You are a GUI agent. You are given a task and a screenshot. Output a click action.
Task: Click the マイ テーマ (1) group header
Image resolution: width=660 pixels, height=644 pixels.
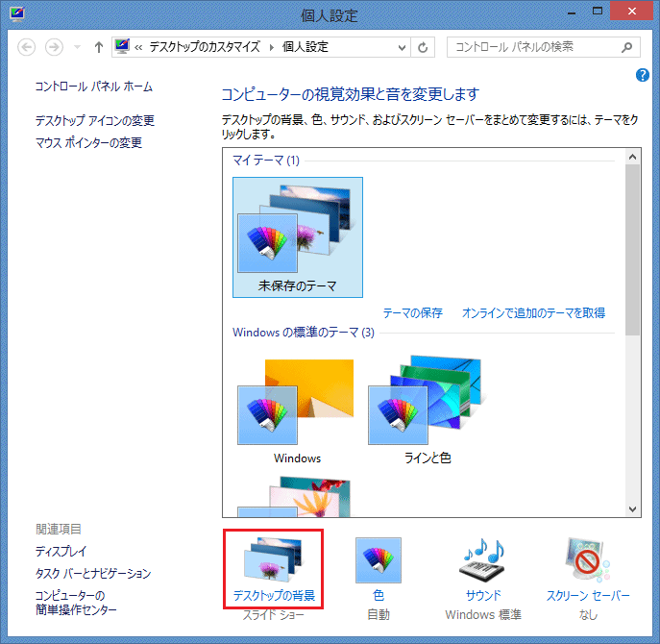(x=266, y=161)
